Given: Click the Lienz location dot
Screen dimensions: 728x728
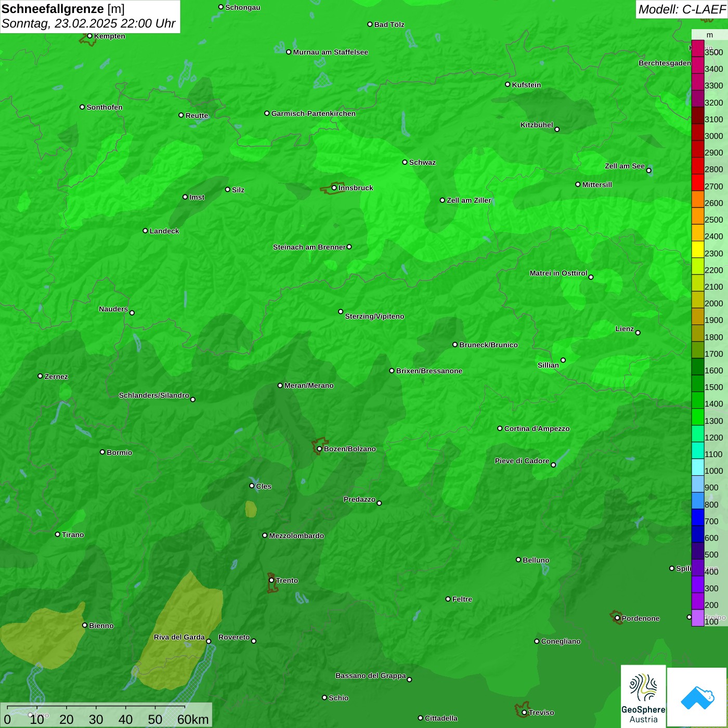Looking at the screenshot, I should coord(638,333).
